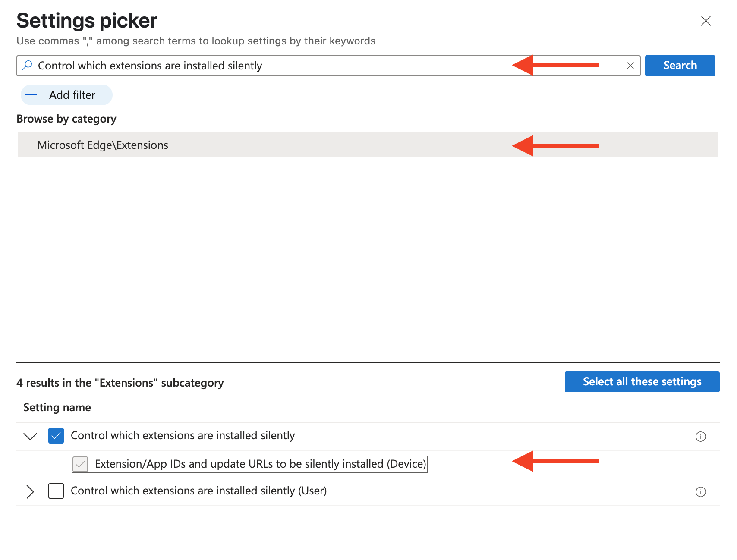Image resolution: width=737 pixels, height=560 pixels.
Task: Click the Extension/App IDs (Device) label text
Action: [x=260, y=464]
